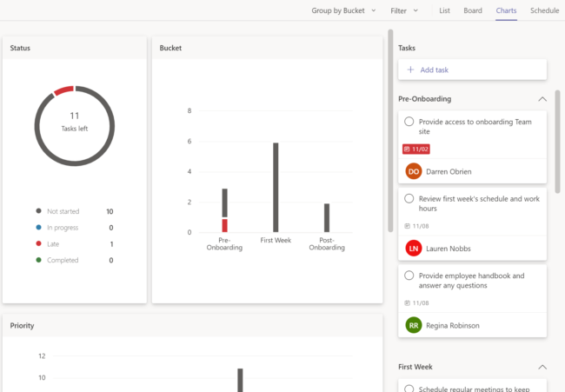Image resolution: width=565 pixels, height=392 pixels.
Task: Collapse the Pre-Onboarding task section
Action: (542, 99)
